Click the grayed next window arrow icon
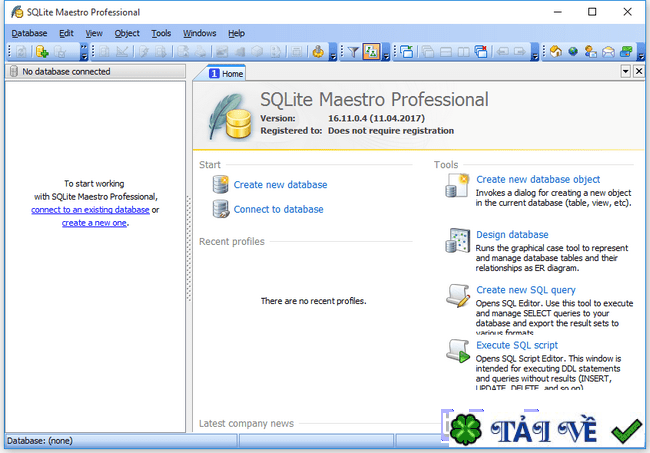 tap(519, 52)
